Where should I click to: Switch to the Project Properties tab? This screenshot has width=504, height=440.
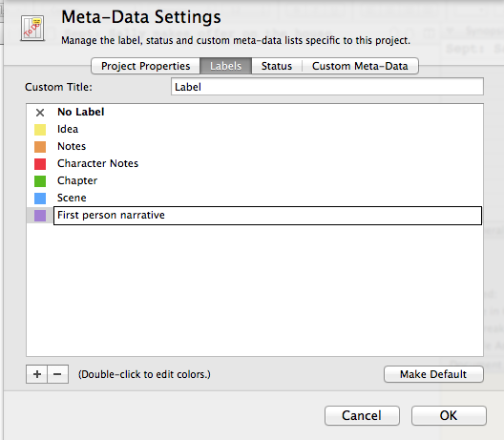tap(146, 66)
